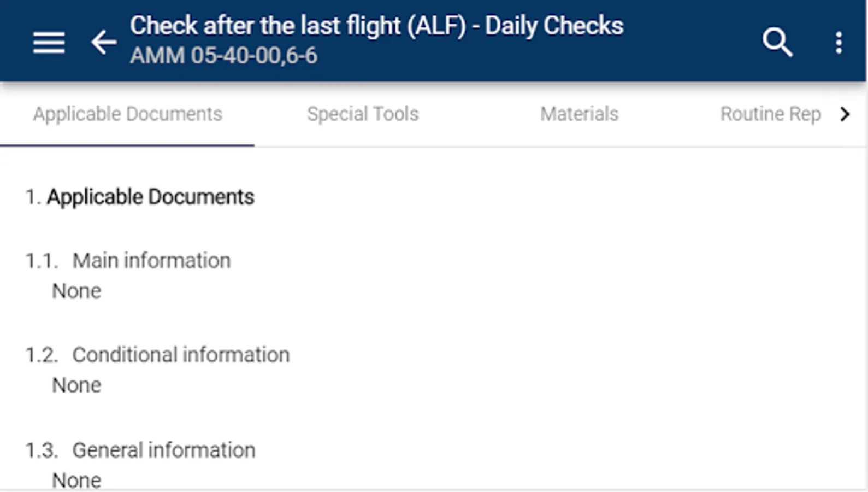This screenshot has width=868, height=492.
Task: Click the '1.1.' section number
Action: click(x=42, y=261)
